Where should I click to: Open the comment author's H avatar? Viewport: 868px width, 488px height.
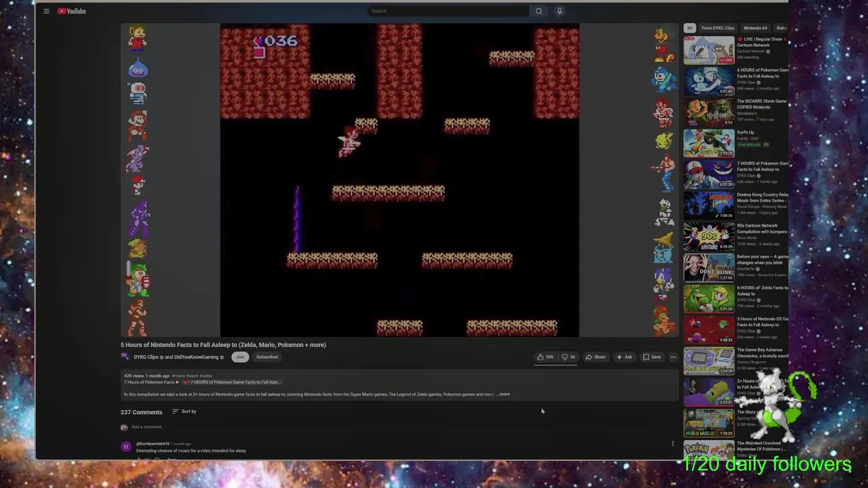click(x=126, y=446)
